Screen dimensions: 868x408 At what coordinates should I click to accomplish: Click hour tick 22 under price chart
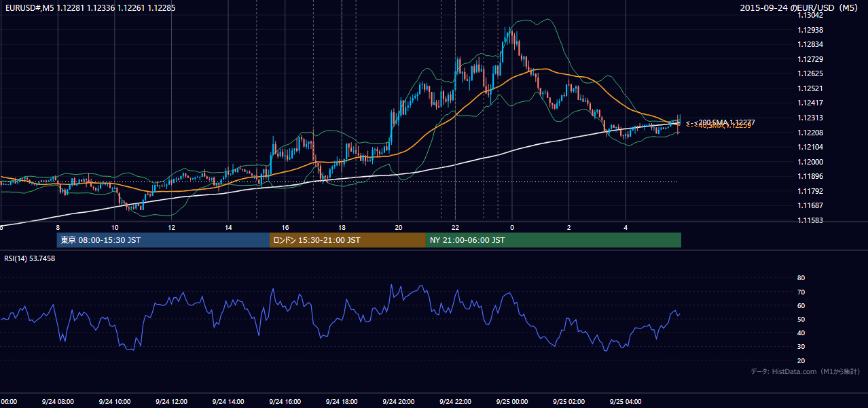(x=456, y=227)
